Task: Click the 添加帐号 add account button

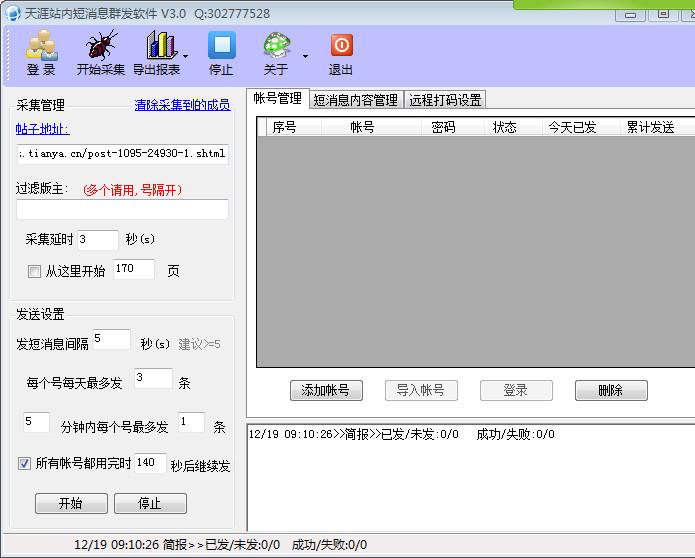Action: 326,390
